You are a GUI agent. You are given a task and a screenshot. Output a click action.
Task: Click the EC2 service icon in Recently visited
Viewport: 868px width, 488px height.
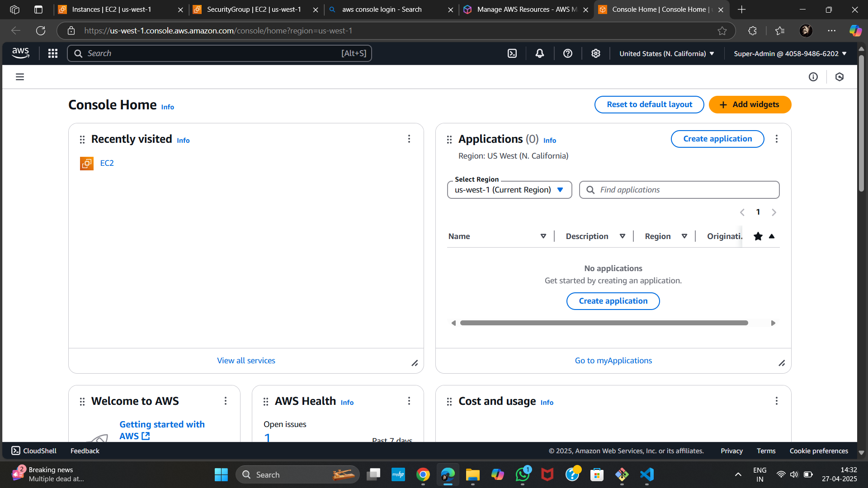click(x=87, y=163)
